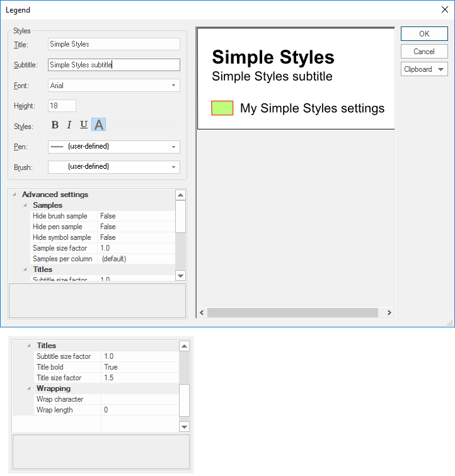455x476 pixels.
Task: Collapse the Titles group in lower panel
Action: click(x=29, y=346)
